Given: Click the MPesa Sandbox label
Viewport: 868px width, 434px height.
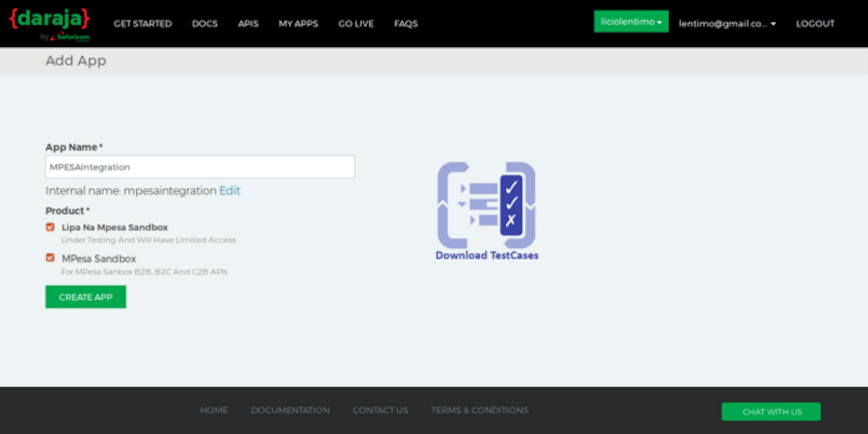Looking at the screenshot, I should coord(99,259).
